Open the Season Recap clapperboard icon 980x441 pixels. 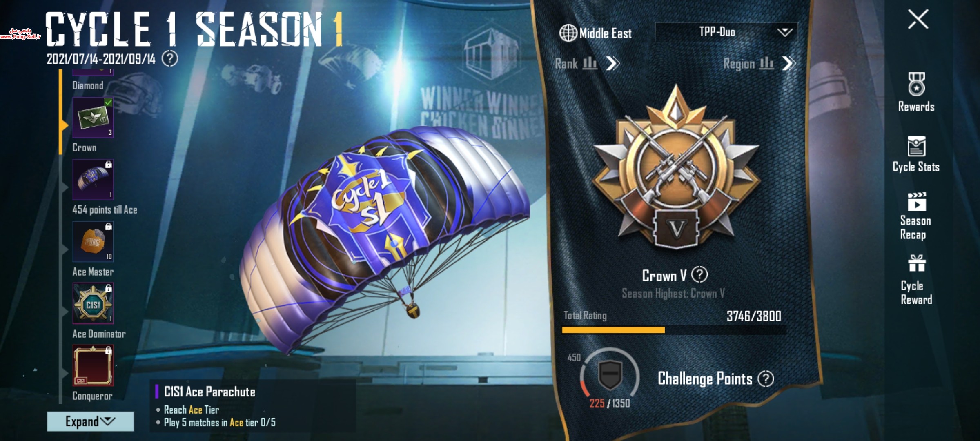(x=917, y=202)
